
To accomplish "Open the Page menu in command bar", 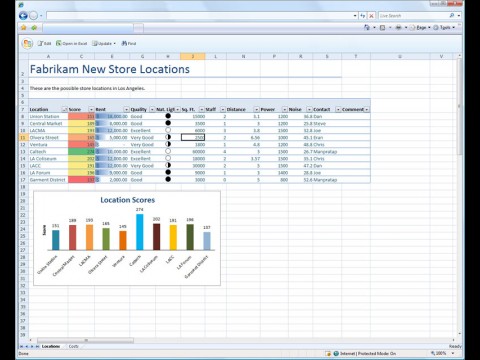I will point(421,28).
